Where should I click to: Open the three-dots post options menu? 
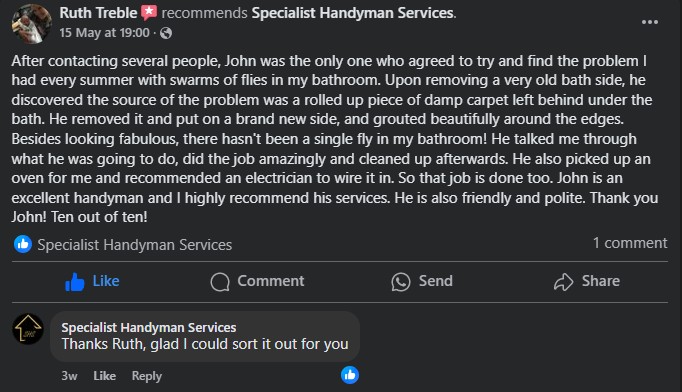tap(649, 22)
